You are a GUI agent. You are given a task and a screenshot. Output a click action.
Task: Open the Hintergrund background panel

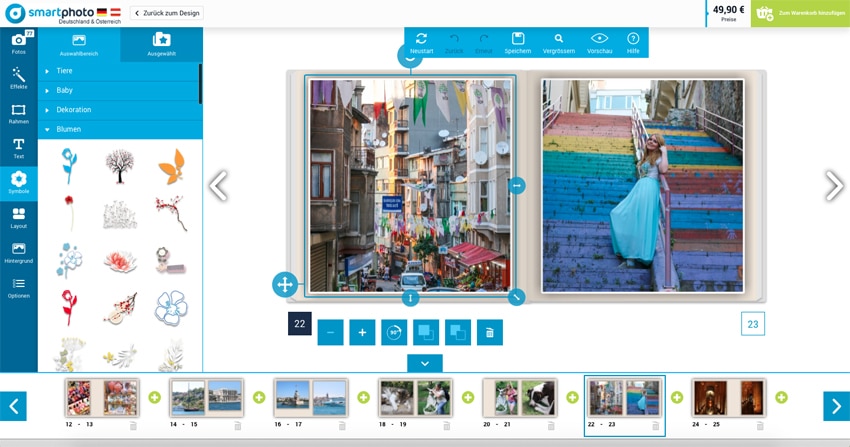pyautogui.click(x=18, y=253)
